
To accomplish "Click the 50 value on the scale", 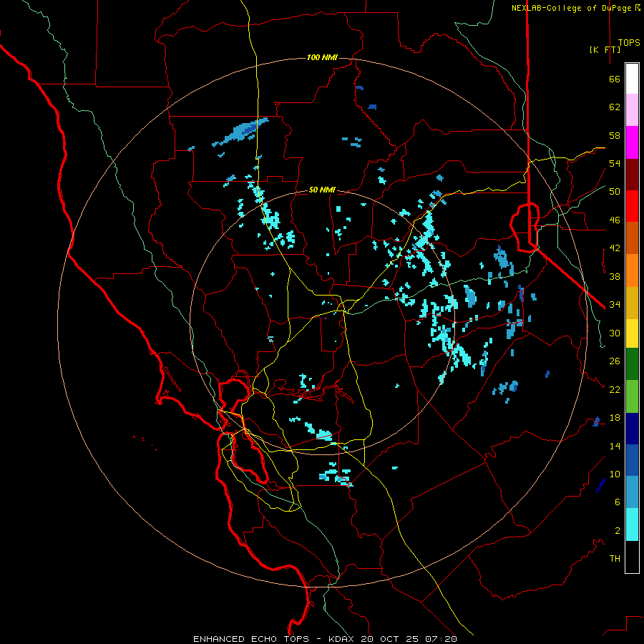I will 615,192.
